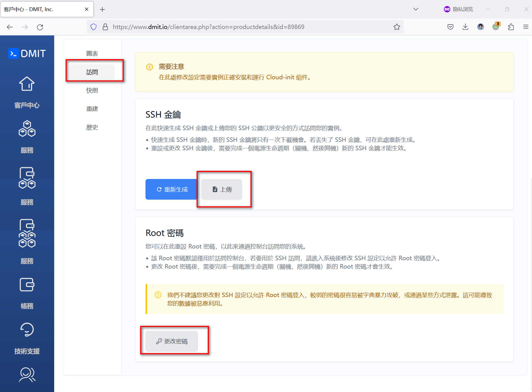
Task: Switch to the 快照 tab
Action: coord(92,90)
